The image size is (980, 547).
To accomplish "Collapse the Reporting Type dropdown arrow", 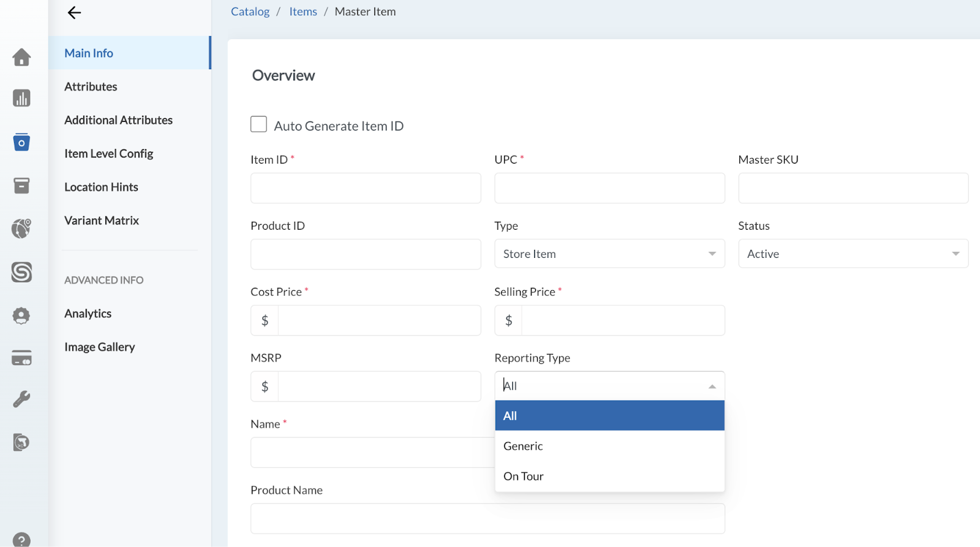I will (712, 387).
